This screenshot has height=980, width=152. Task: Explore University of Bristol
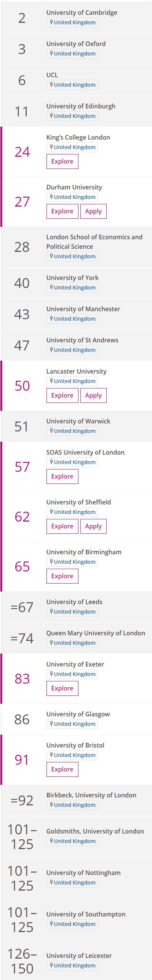pos(62,769)
